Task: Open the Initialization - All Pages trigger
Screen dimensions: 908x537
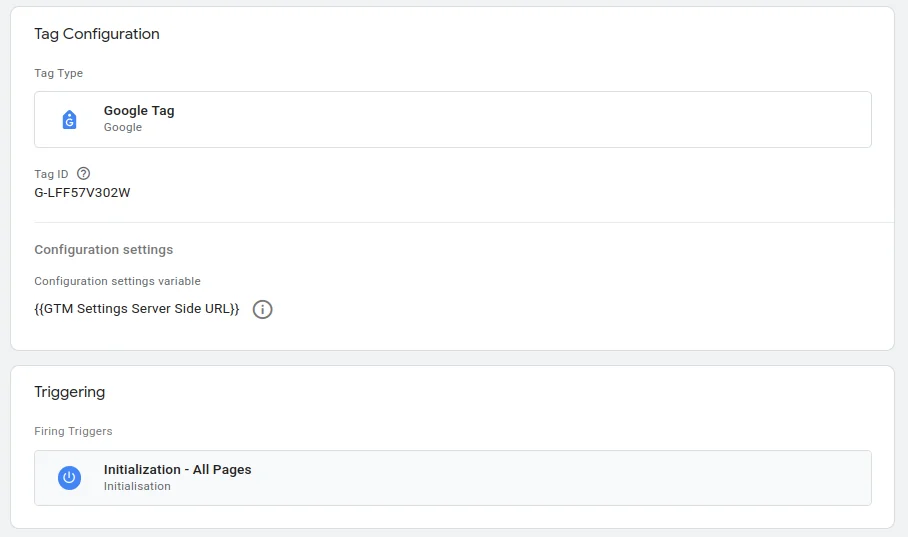Action: tap(177, 470)
